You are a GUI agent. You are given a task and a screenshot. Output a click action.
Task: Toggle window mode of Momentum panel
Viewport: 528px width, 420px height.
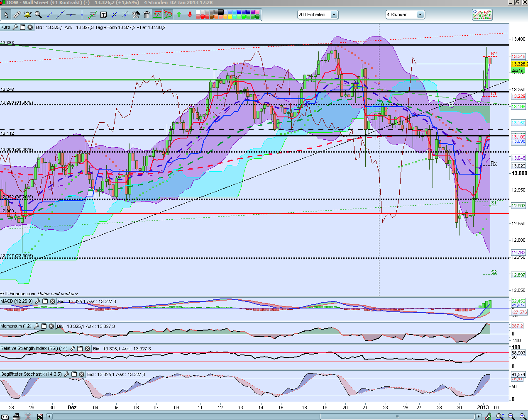pos(44,326)
